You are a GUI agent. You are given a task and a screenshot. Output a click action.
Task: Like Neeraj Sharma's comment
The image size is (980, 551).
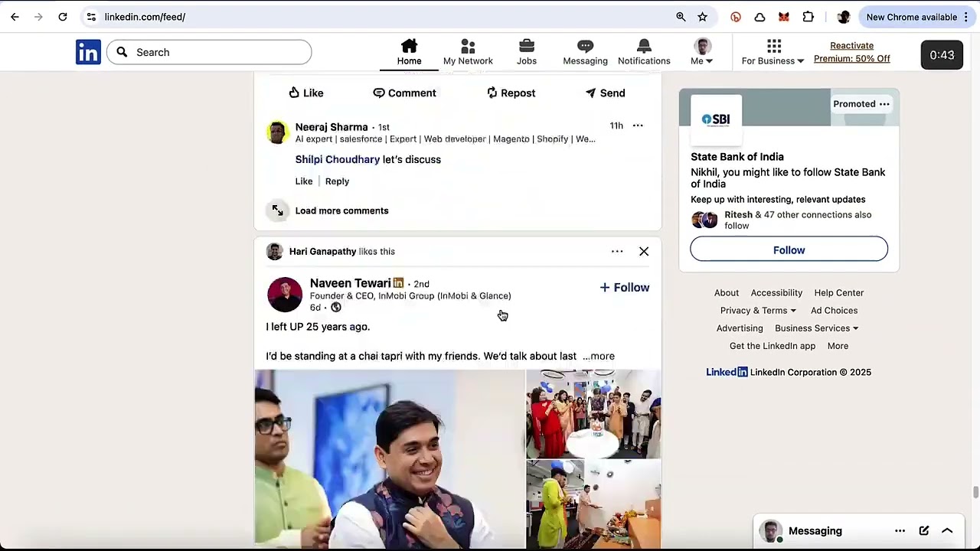click(x=304, y=181)
